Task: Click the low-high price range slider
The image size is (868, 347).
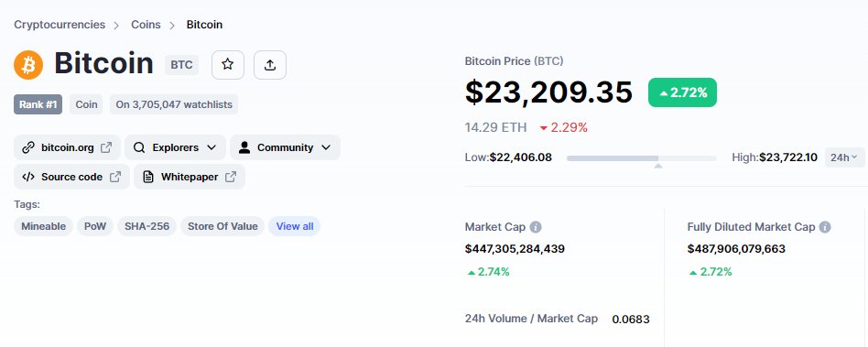Action: (x=641, y=158)
